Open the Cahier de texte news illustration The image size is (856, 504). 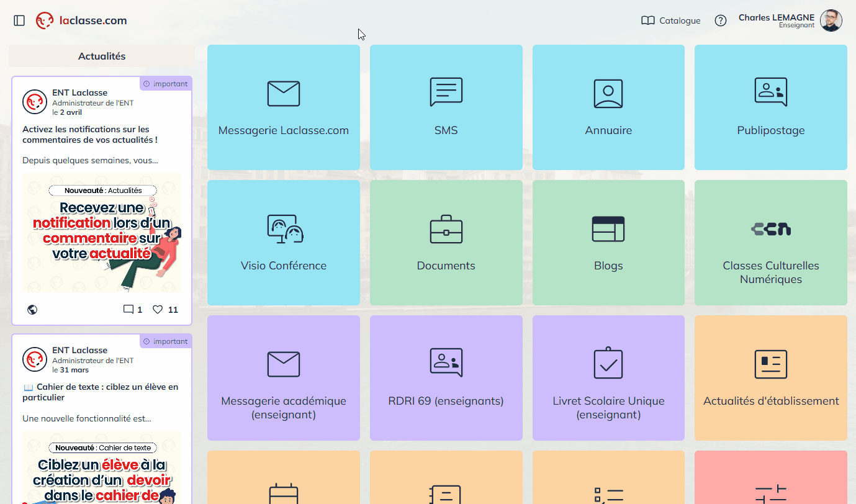click(x=102, y=467)
